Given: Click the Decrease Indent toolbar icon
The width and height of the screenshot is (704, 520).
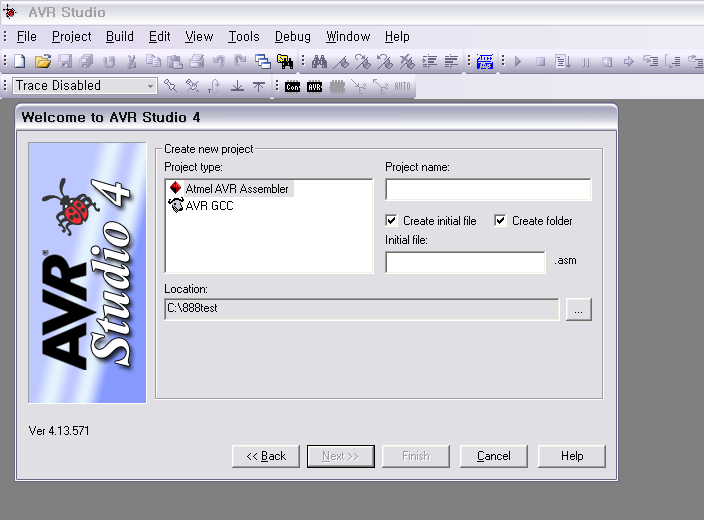Looking at the screenshot, I should click(x=451, y=62).
